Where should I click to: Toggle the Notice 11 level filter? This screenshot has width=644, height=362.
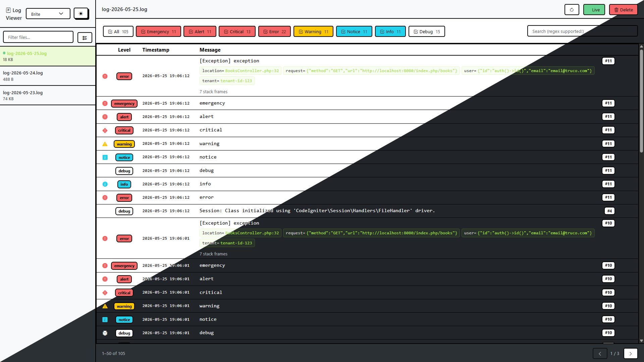(354, 32)
